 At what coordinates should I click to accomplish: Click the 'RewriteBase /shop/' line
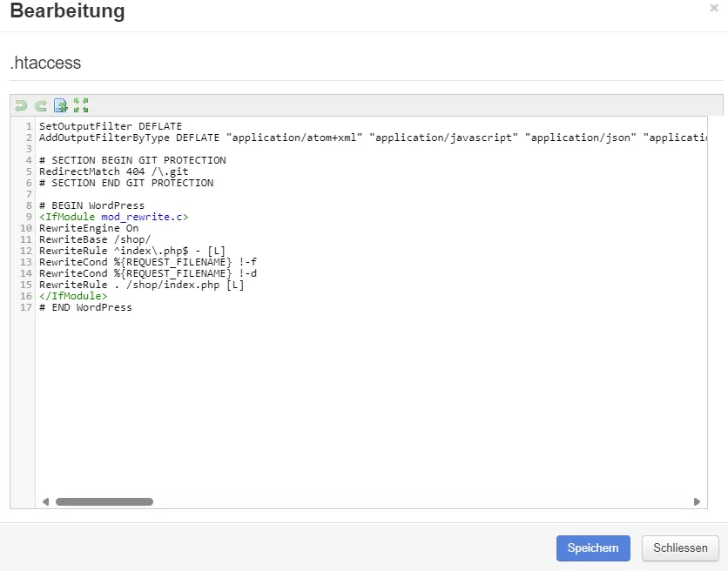coord(95,239)
